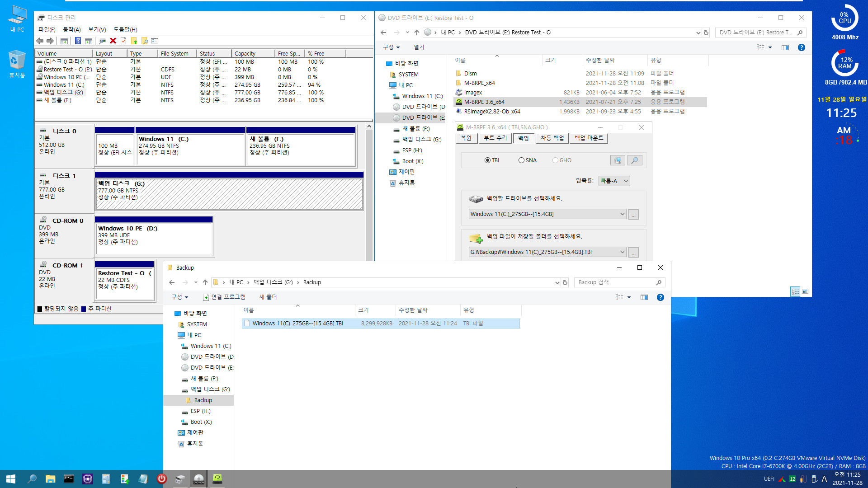Open My PC desktop icon

pyautogui.click(x=17, y=19)
